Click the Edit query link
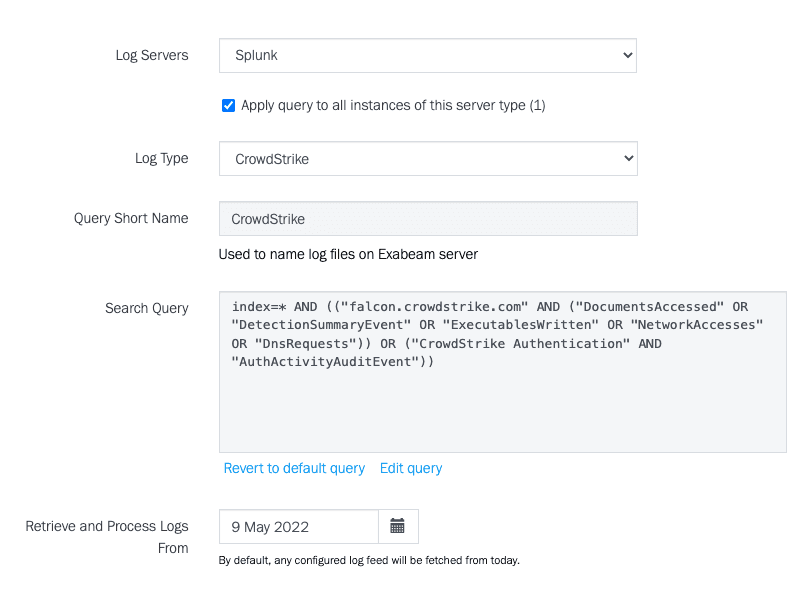 [x=411, y=468]
